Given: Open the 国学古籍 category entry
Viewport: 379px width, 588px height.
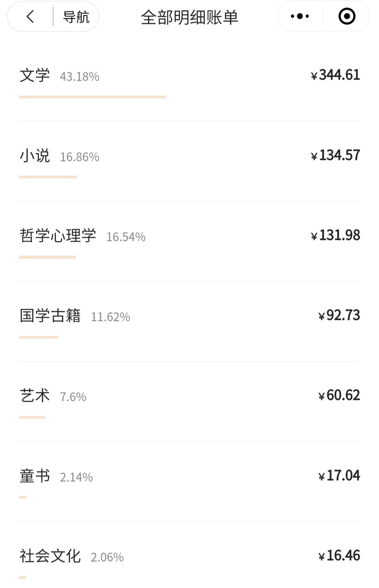Looking at the screenshot, I should coord(189,321).
